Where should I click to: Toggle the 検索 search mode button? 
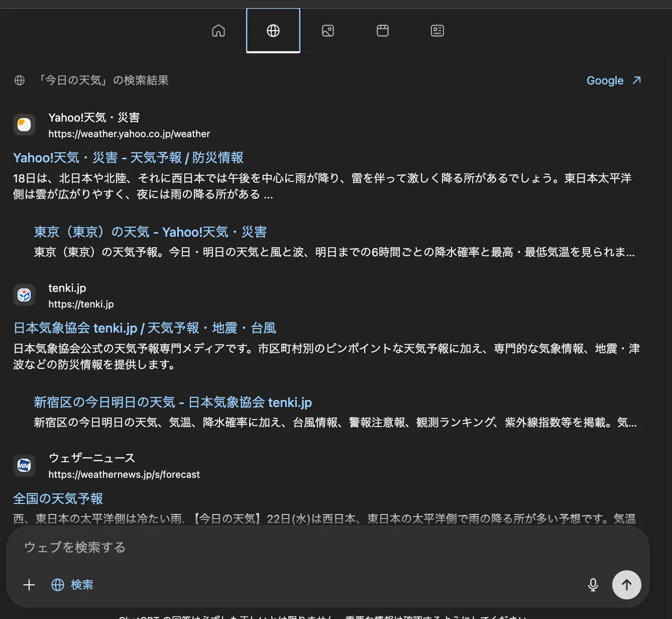pos(72,585)
